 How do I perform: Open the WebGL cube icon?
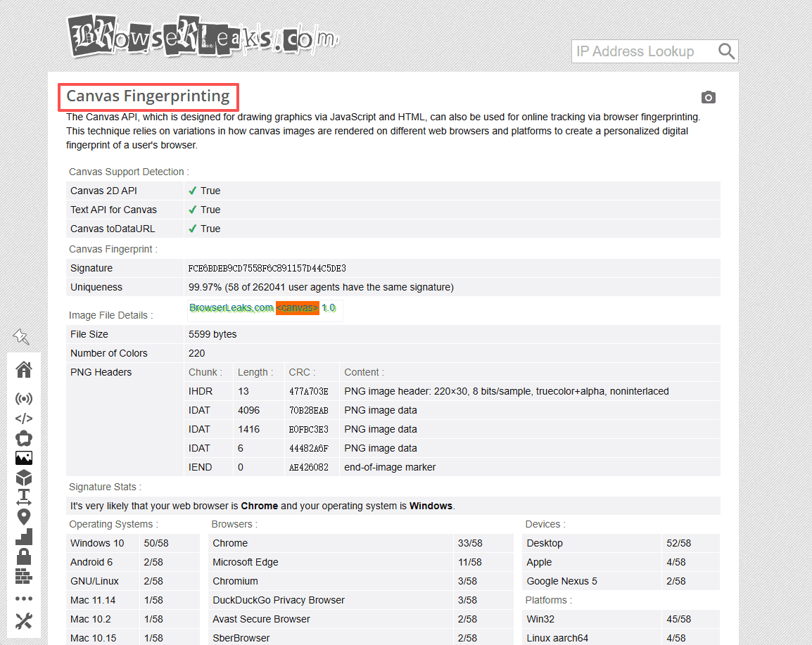24,478
